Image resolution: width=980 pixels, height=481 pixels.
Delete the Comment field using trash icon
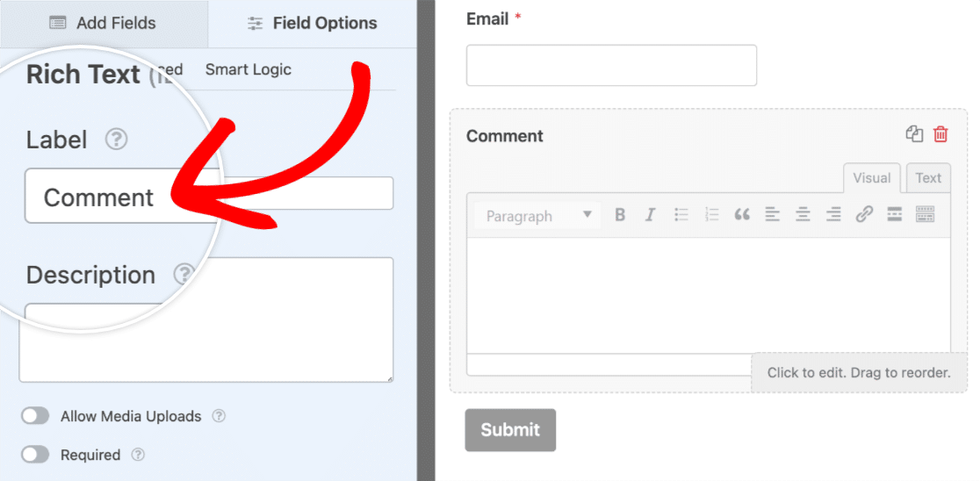(x=940, y=134)
